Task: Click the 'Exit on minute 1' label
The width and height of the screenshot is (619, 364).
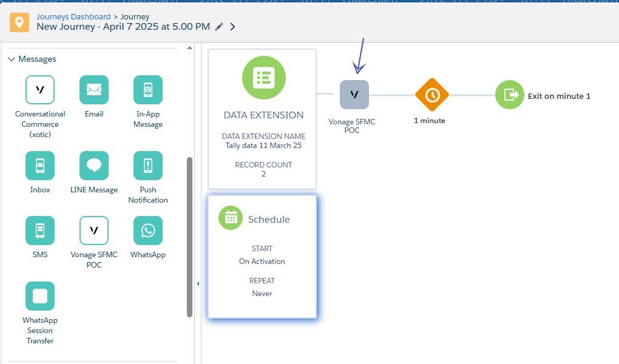Action: [559, 96]
